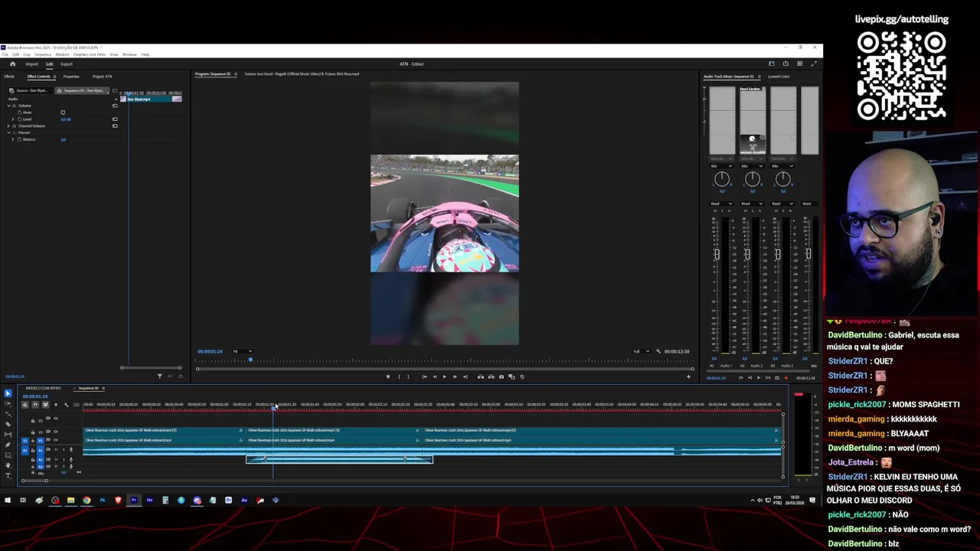Toggle the Snap in Timeline button
Screen dimensions: 980x551
[34, 405]
